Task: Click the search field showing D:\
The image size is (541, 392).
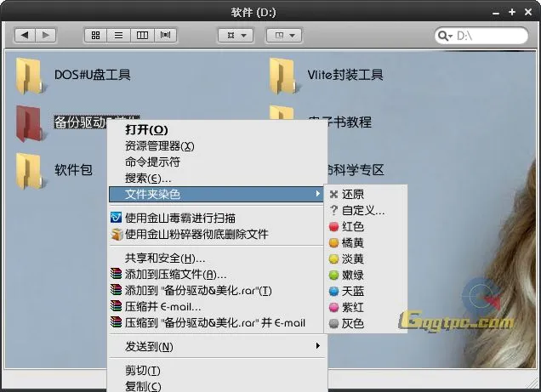Action: (481, 36)
